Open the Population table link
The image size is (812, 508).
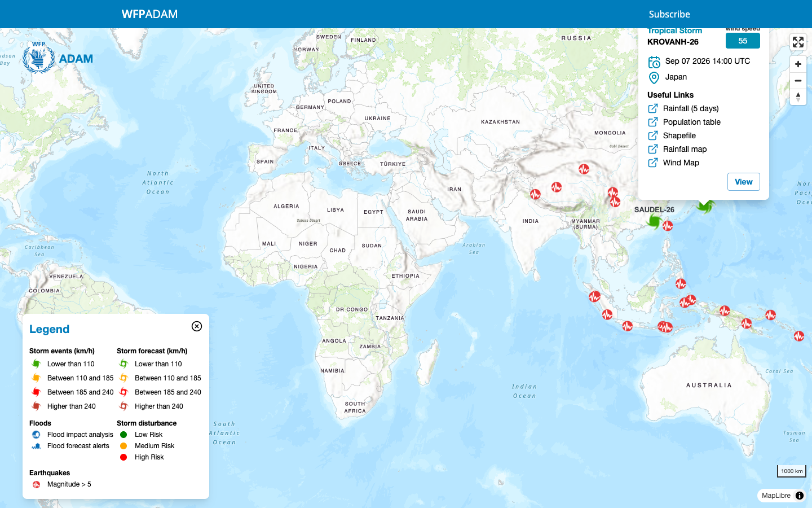tap(692, 122)
